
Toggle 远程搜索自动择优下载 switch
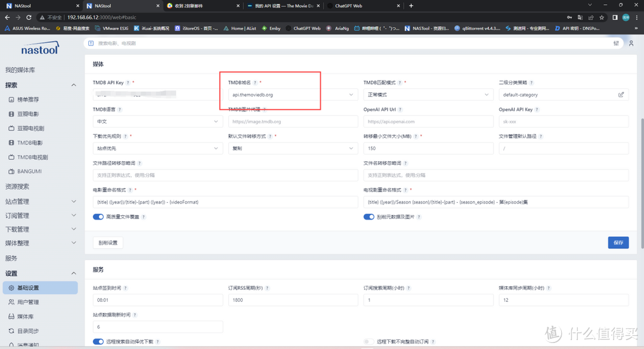point(98,342)
